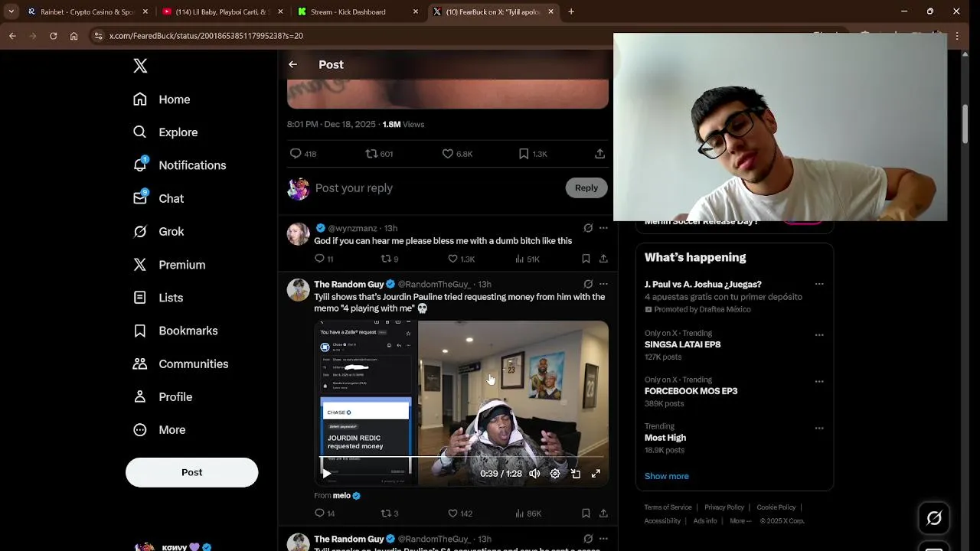980x551 pixels.
Task: Click Show more under trends
Action: pos(666,476)
